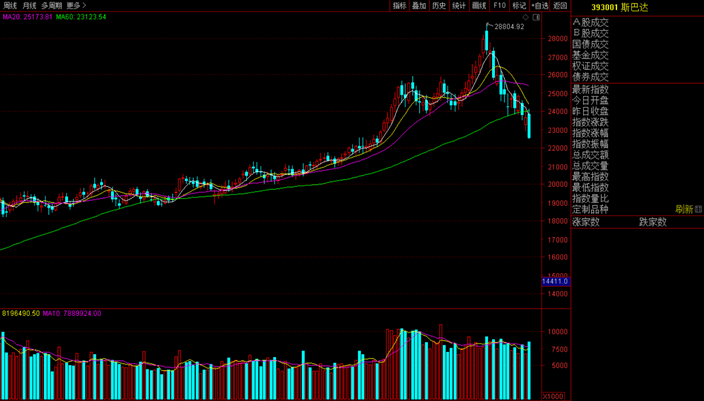The height and width of the screenshot is (401, 704).
Task: Open the 画线 drawing tool
Action: point(480,5)
